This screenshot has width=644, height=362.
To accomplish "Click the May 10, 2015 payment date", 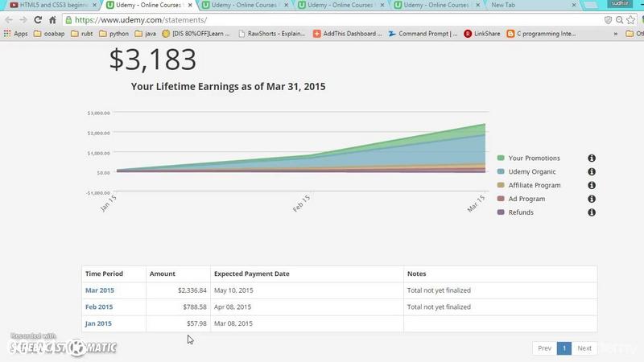I will 233,290.
